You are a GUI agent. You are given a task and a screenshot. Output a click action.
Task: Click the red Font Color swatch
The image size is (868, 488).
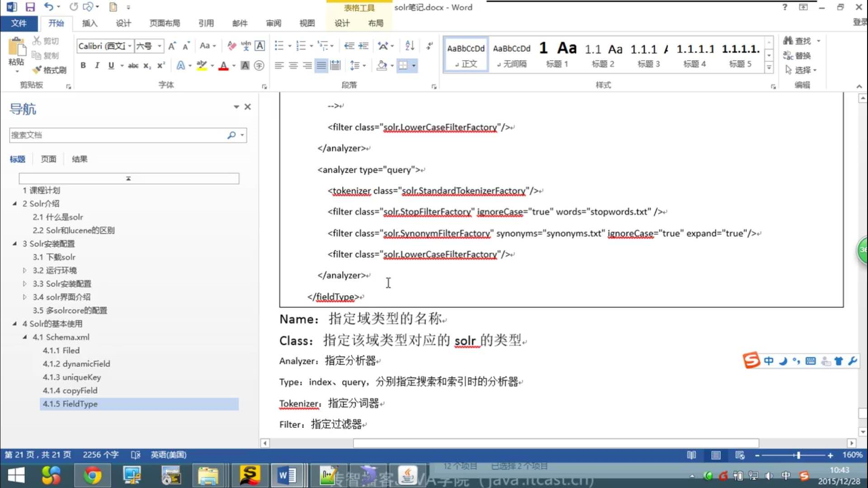[223, 66]
